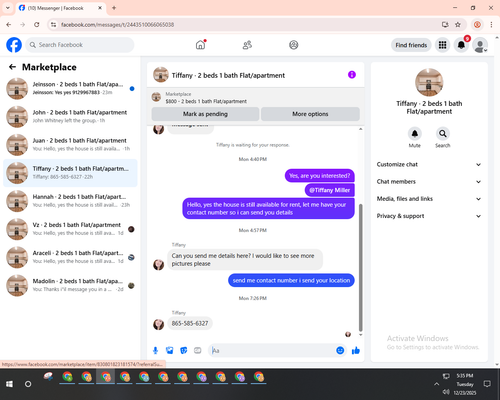This screenshot has height=400, width=500.
Task: Click Mark as pending button
Action: pos(205,114)
